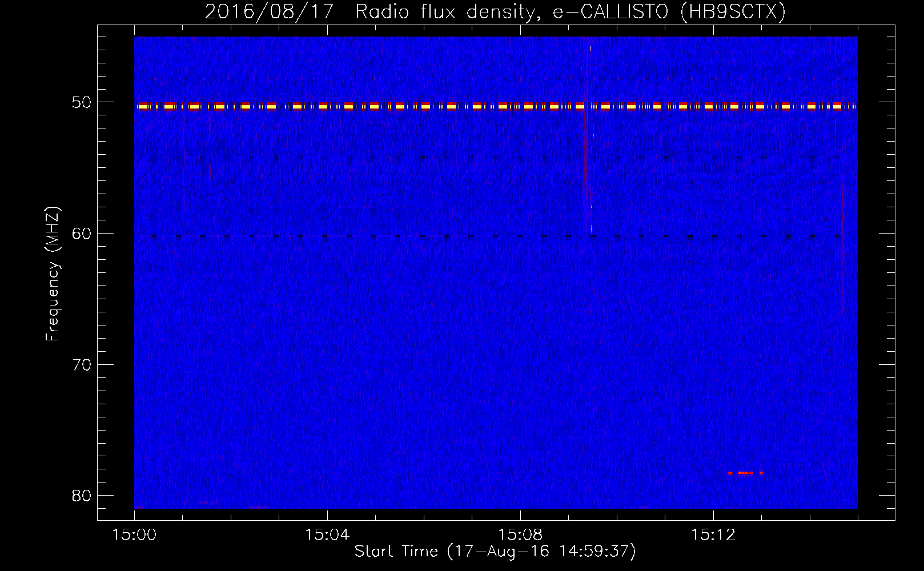This screenshot has width=924, height=571.
Task: Click the "15:04" time tick label
Action: pos(327,534)
